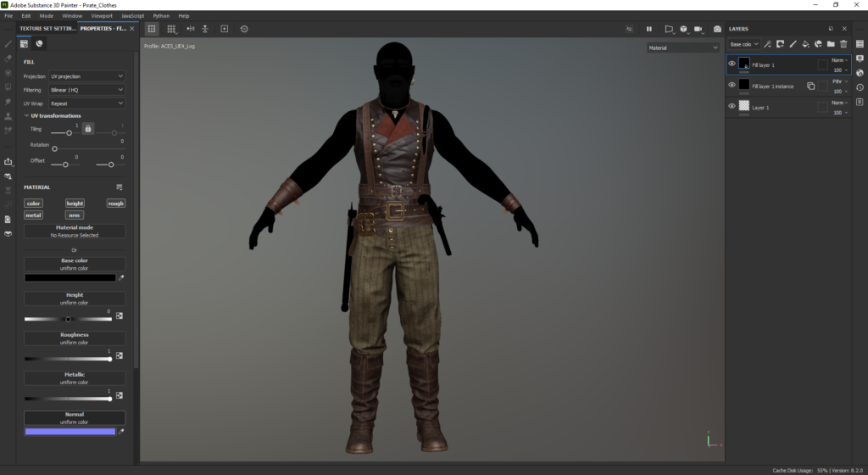Hide the Fill layer 1 instance layer
Screen dimensions: 868x475
[732, 85]
